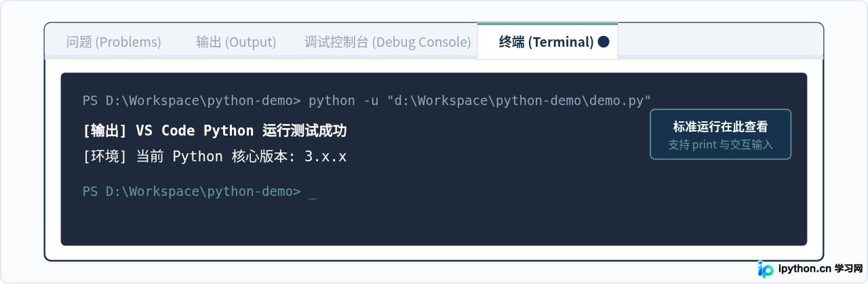The height and width of the screenshot is (284, 868).
Task: Click the 支持 print 与交互输入 caption text
Action: [720, 144]
